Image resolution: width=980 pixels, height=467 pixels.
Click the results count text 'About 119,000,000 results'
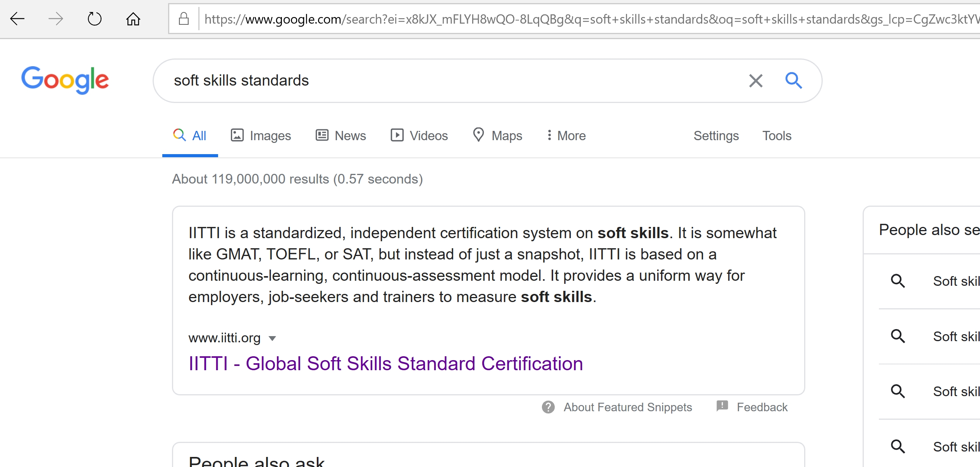click(x=250, y=179)
